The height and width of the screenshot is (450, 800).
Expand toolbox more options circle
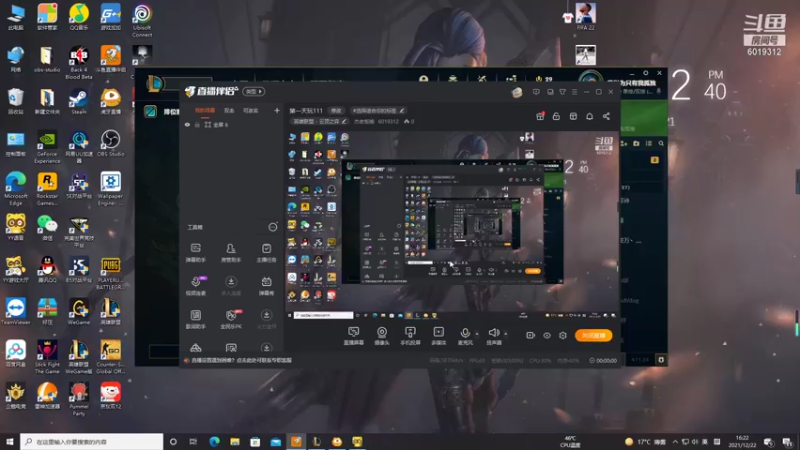coord(273,227)
